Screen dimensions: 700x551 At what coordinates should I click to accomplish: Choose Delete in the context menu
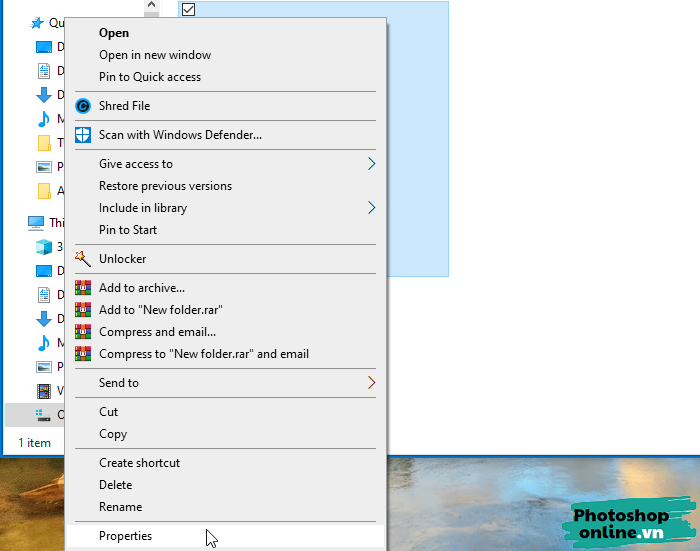[x=116, y=485]
